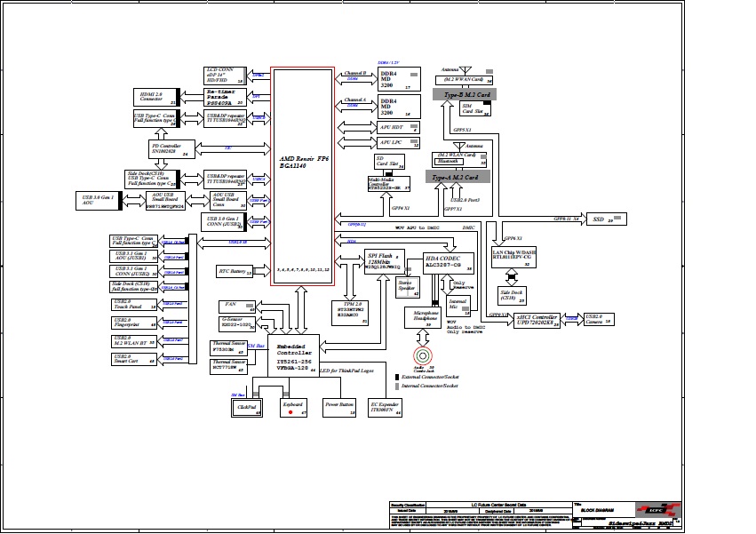Click the AMD Renoir FP6 BGA1140 block
The width and height of the screenshot is (756, 534).
(302, 176)
